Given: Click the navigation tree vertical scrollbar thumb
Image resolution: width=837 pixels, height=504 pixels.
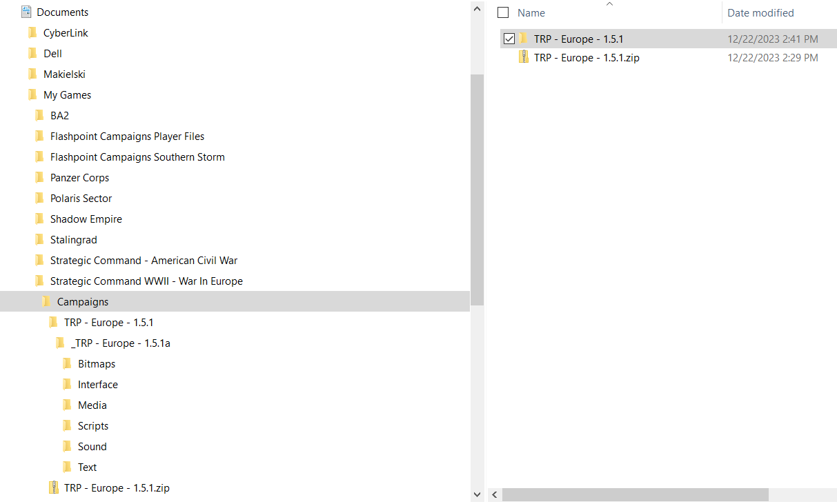Looking at the screenshot, I should [477, 190].
